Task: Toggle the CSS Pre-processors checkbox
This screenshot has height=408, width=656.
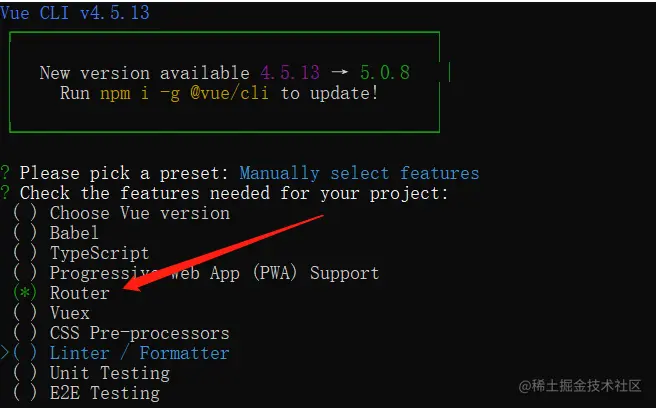Action: point(25,333)
